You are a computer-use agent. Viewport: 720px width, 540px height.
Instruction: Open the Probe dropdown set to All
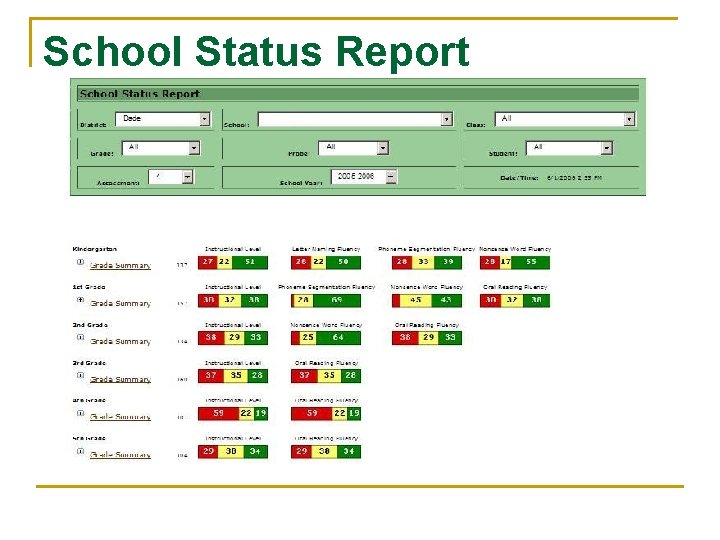(354, 148)
